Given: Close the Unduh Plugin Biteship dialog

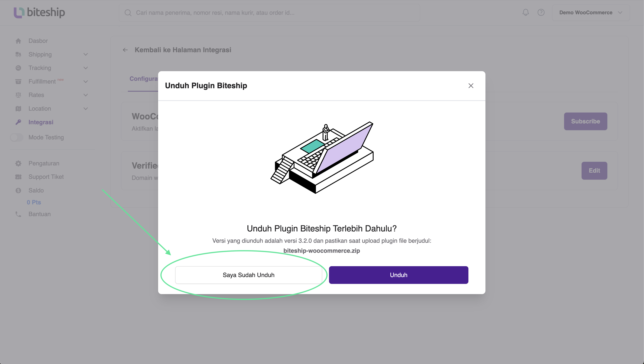Looking at the screenshot, I should click(471, 86).
